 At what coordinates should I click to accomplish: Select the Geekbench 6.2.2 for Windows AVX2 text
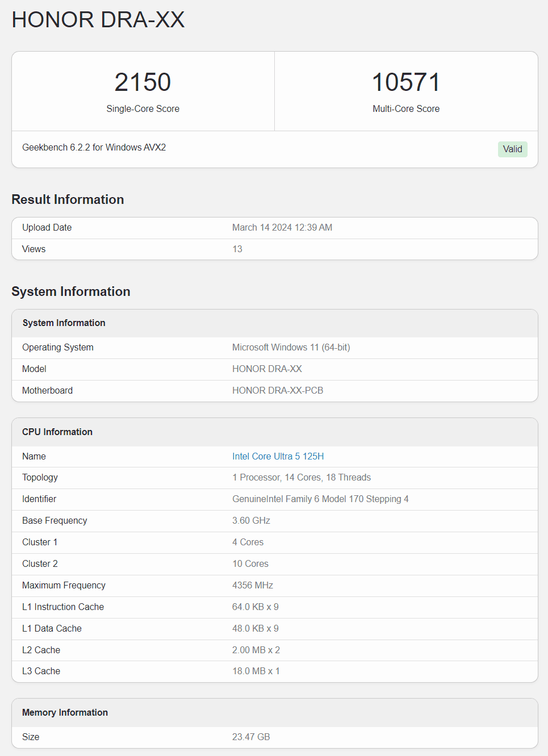94,148
